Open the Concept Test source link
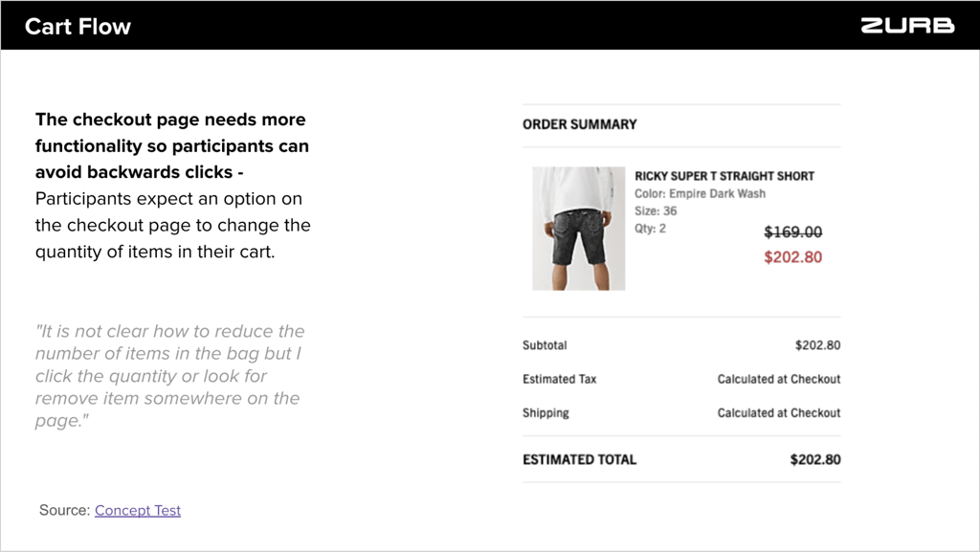The image size is (980, 552). 138,510
